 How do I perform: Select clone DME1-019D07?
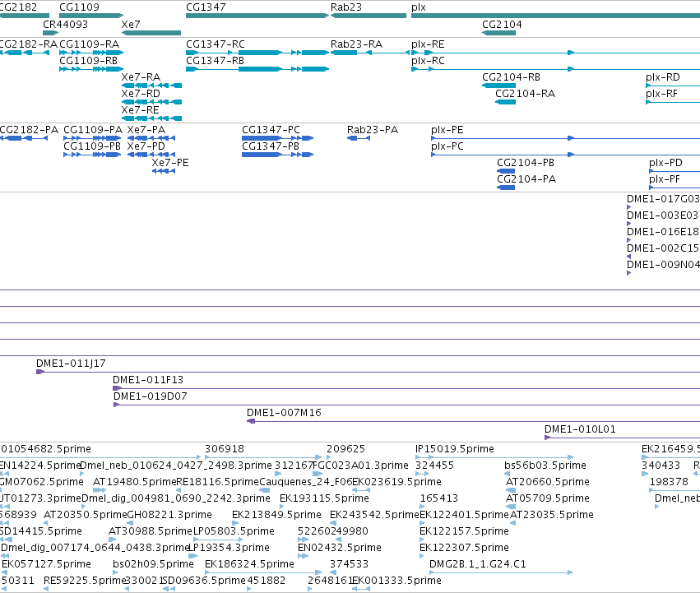click(406, 405)
